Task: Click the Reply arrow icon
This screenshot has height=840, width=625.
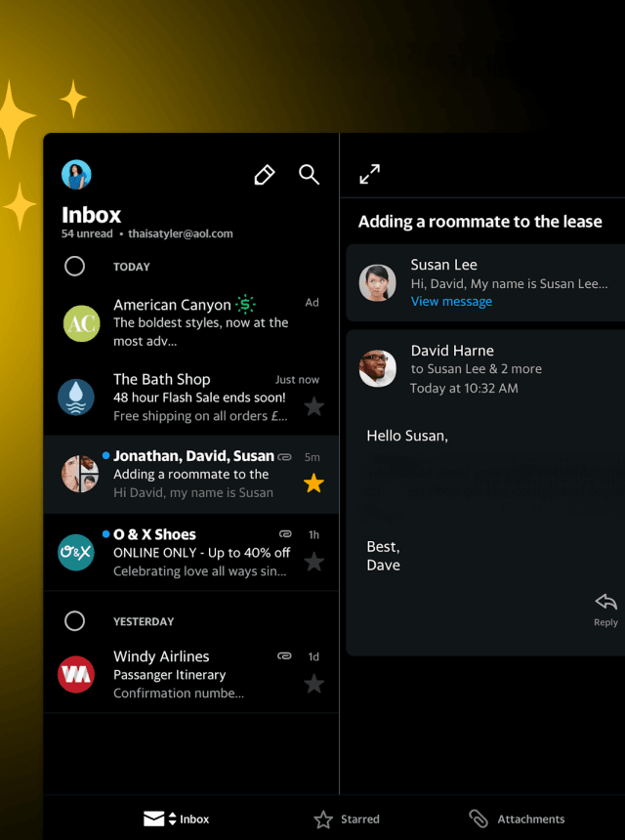Action: (605, 603)
